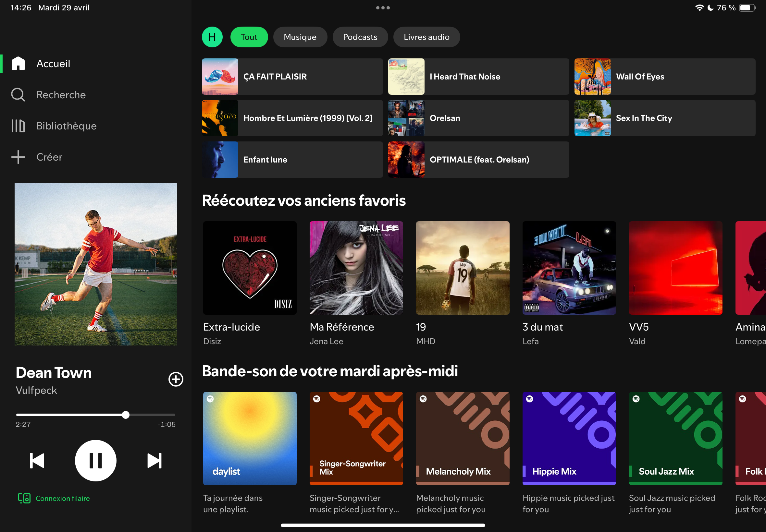Open the Hippie Mix cover

click(569, 438)
